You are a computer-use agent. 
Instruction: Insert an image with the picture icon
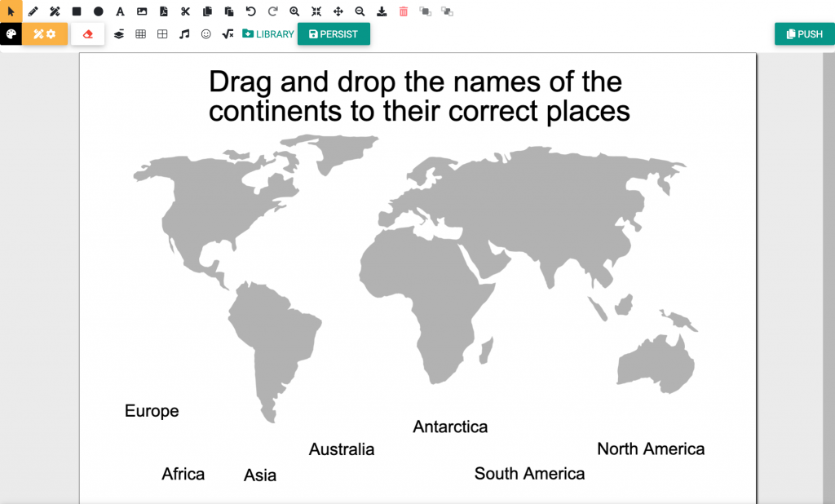click(142, 11)
